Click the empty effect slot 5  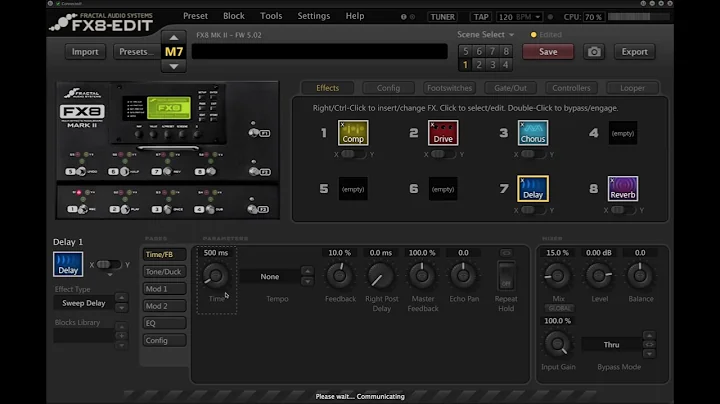click(x=353, y=189)
